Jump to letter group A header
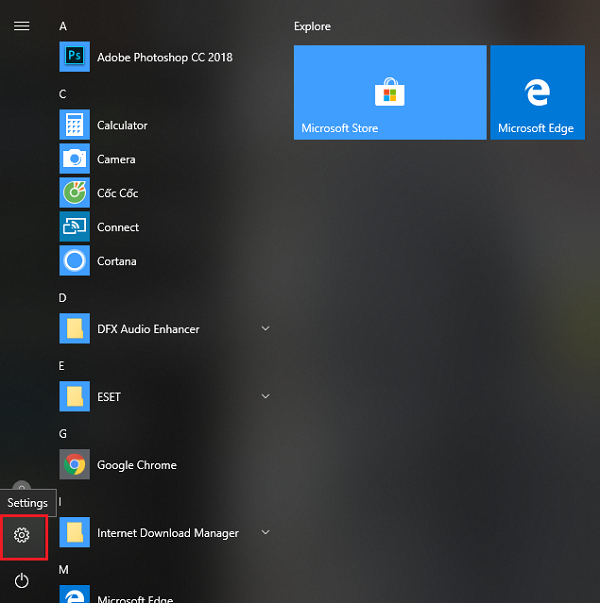Image resolution: width=600 pixels, height=603 pixels. (x=63, y=25)
